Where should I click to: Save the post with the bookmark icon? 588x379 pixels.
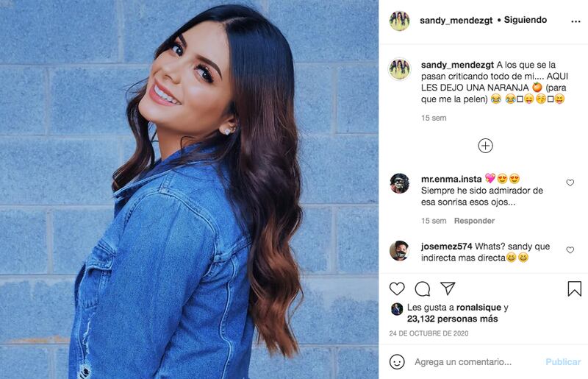[574, 288]
